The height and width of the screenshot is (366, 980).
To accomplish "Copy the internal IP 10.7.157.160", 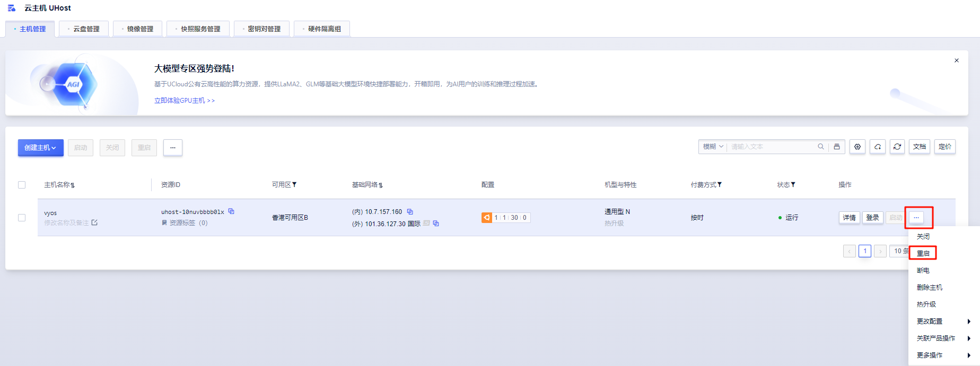I will click(410, 212).
